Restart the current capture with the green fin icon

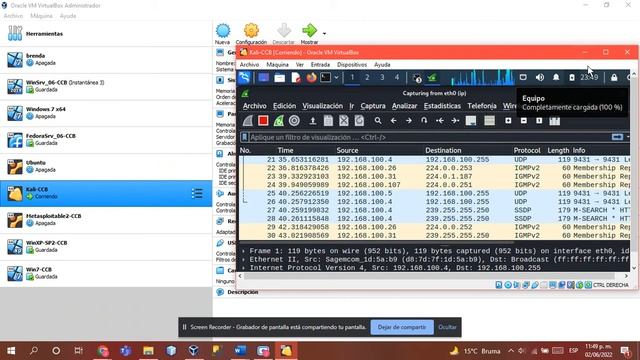pyautogui.click(x=279, y=121)
